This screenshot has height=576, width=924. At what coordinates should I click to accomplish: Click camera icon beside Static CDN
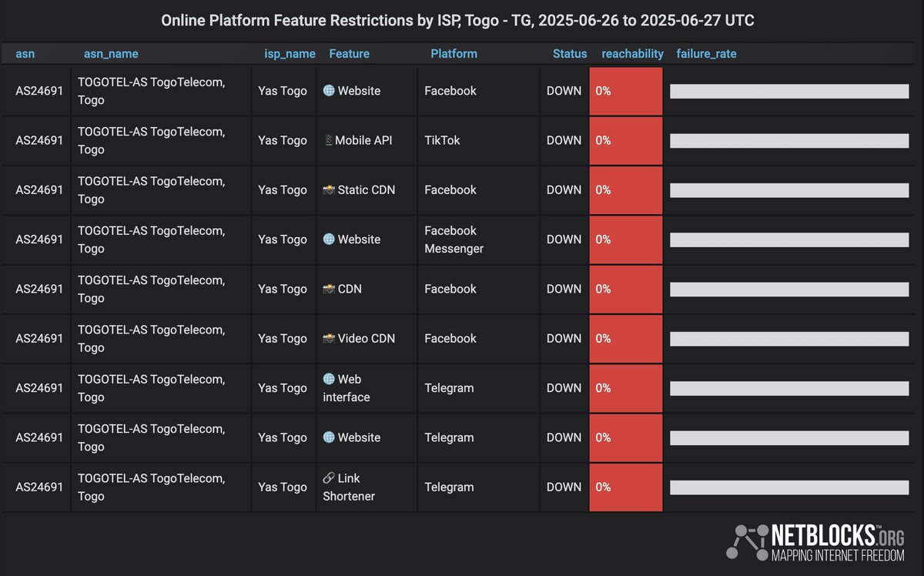329,189
